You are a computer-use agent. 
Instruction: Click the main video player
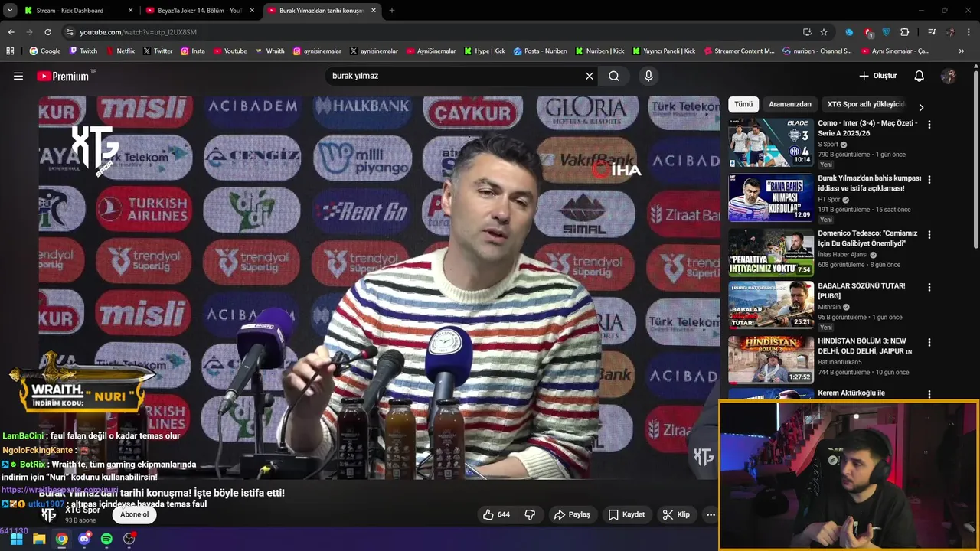380,288
